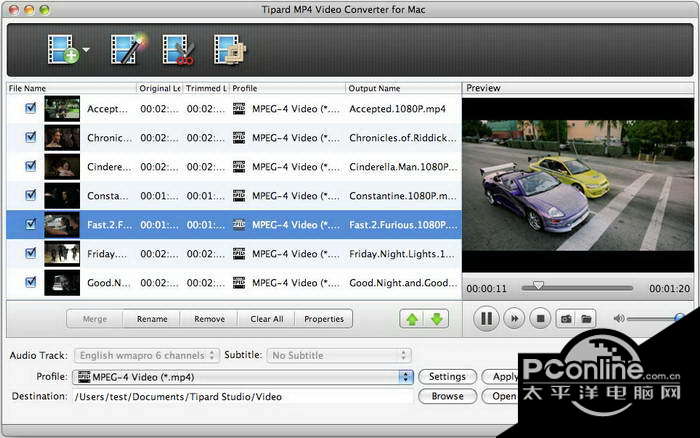Image resolution: width=700 pixels, height=438 pixels.
Task: Click the preview playback progress slider
Action: click(x=577, y=288)
